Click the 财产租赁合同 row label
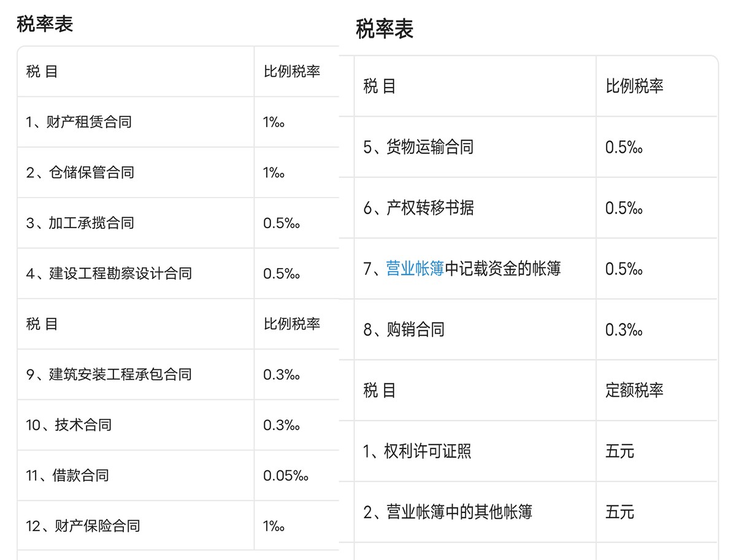The width and height of the screenshot is (736, 560). (x=79, y=122)
